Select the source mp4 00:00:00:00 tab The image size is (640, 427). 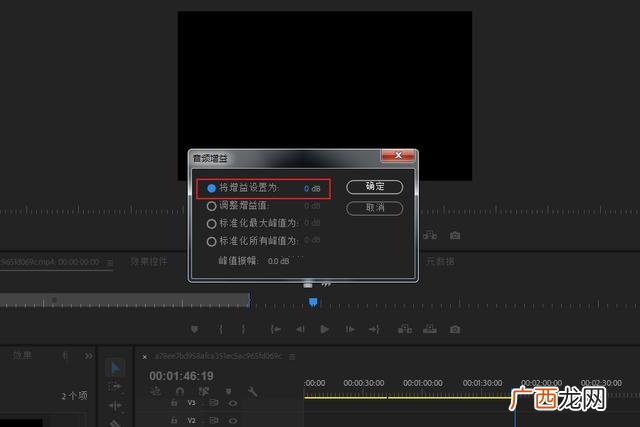point(49,262)
